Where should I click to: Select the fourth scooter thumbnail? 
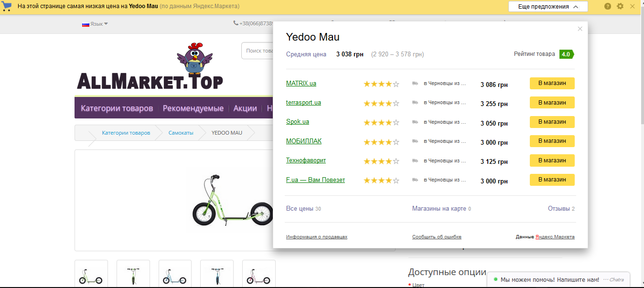coord(217,274)
